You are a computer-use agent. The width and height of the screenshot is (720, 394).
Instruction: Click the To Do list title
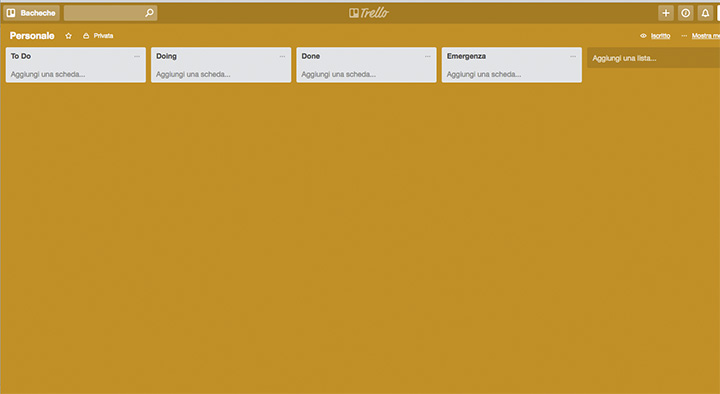tap(21, 56)
